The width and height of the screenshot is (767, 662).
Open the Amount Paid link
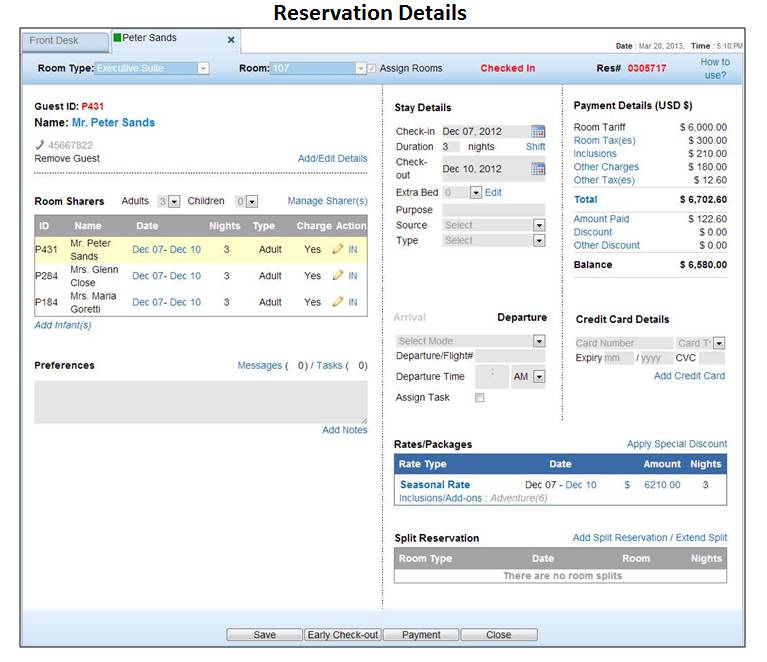click(x=602, y=219)
